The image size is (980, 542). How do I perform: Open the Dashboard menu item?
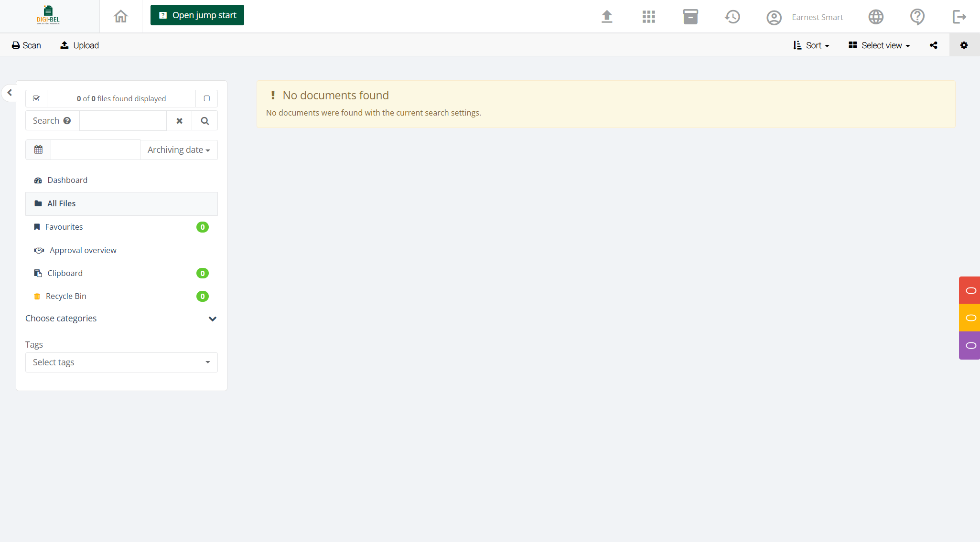point(67,180)
